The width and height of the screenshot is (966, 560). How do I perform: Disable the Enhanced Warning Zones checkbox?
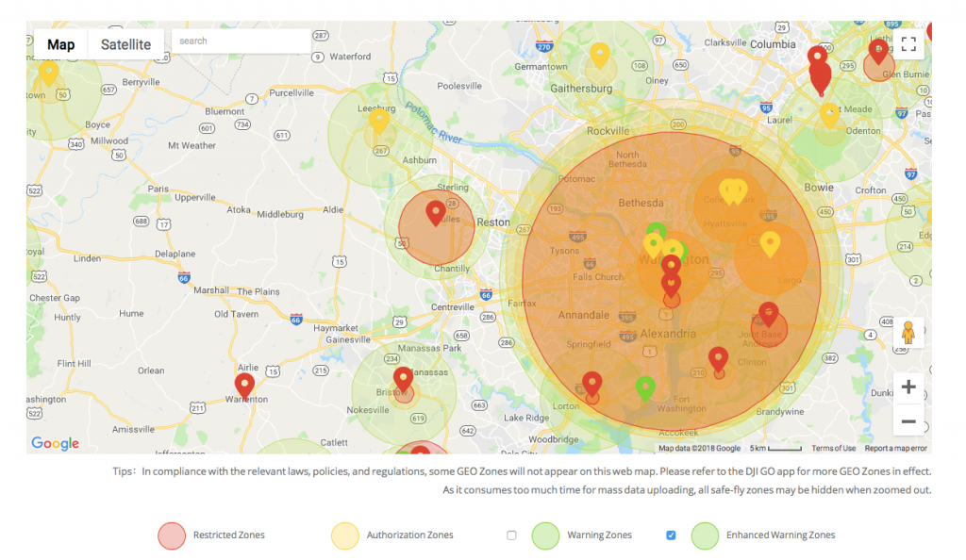click(x=671, y=534)
